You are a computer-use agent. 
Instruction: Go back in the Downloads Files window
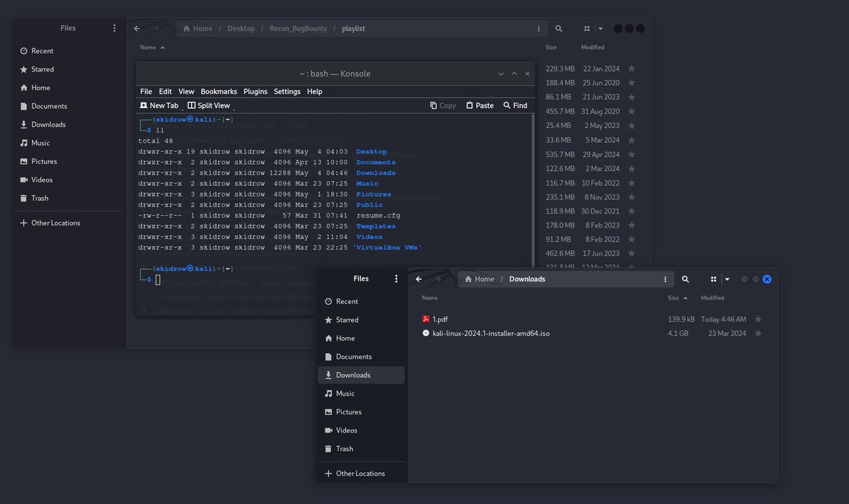[419, 279]
